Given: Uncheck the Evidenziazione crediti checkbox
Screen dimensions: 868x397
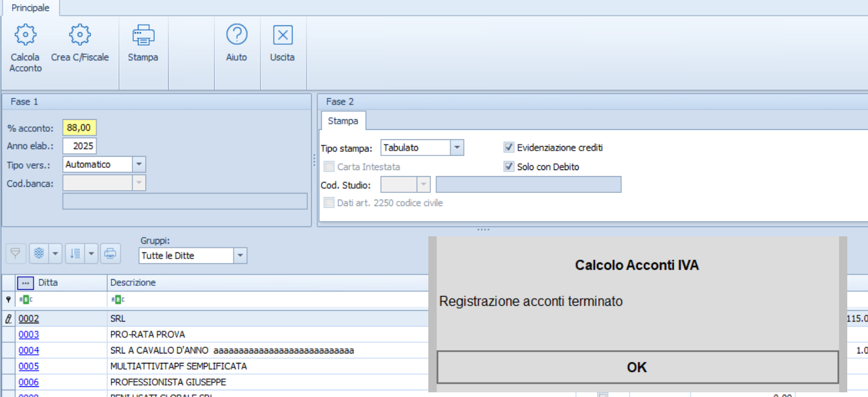Looking at the screenshot, I should tap(509, 147).
